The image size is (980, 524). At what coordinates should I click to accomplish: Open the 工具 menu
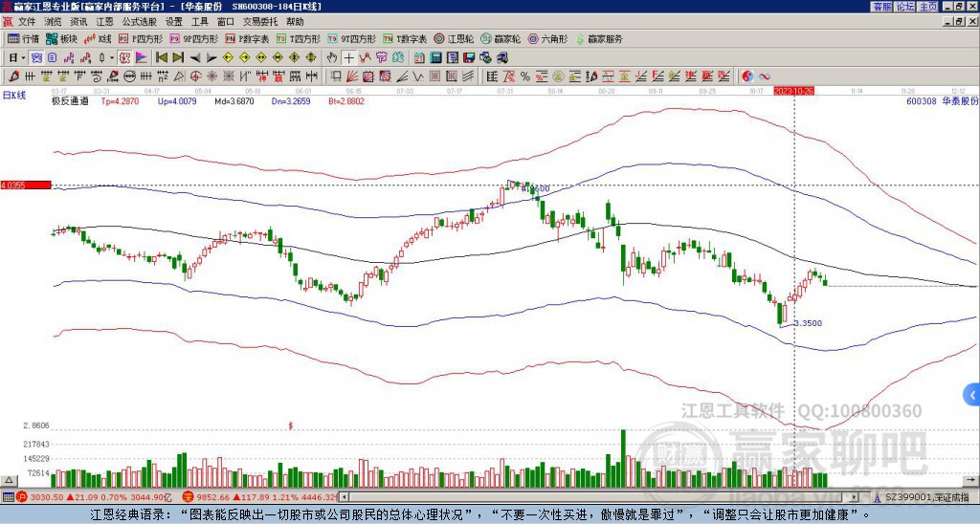coord(199,22)
